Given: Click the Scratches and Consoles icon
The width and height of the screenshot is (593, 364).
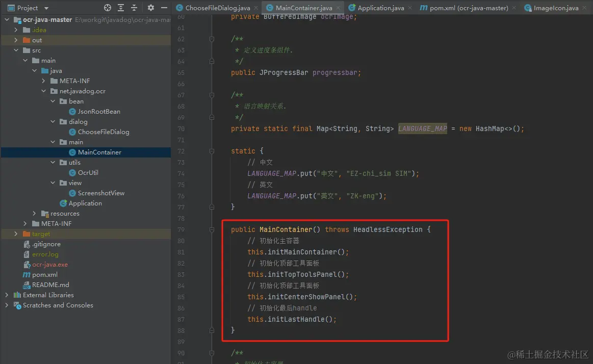Looking at the screenshot, I should [x=17, y=305].
